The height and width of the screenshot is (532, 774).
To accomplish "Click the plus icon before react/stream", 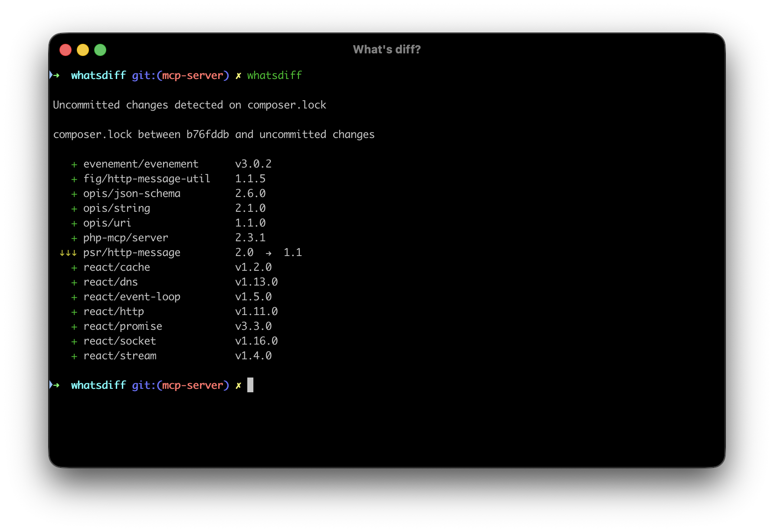I will (74, 356).
